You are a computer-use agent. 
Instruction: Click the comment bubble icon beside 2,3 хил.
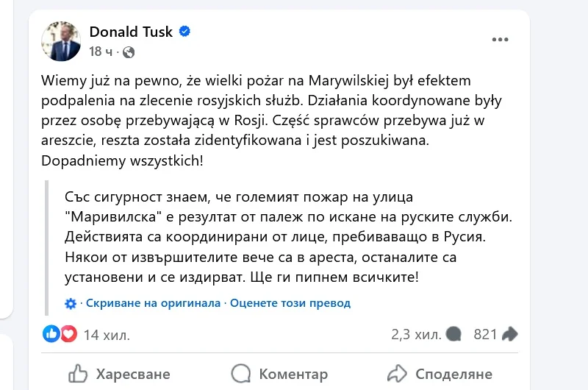pyautogui.click(x=454, y=335)
